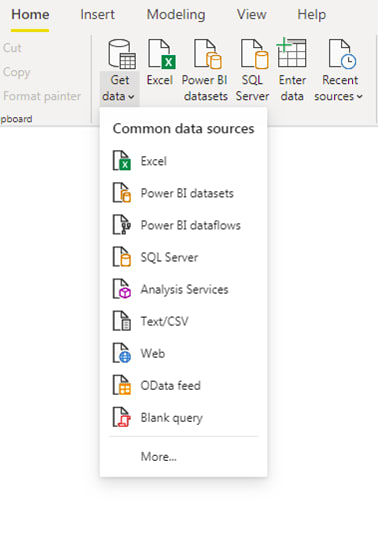The image size is (378, 538).
Task: Click the Excel label in ribbon
Action: coord(160,80)
